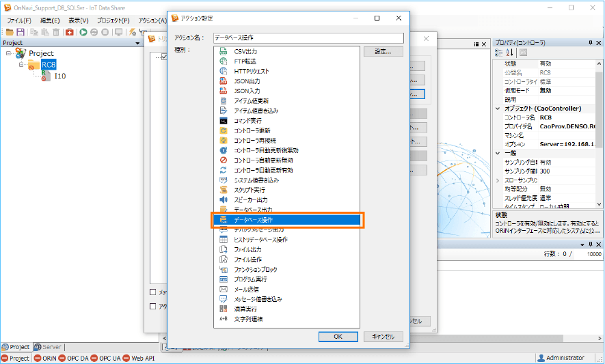Collapse the RC8 controller tree node

point(21,65)
